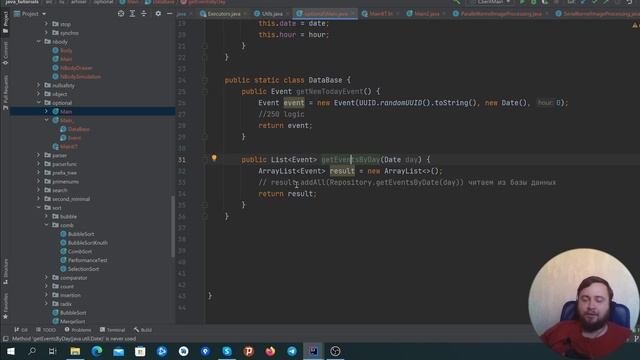Image resolution: width=640 pixels, height=360 pixels.
Task: Open the ClientMain run configuration dropdown
Action: point(491,2)
